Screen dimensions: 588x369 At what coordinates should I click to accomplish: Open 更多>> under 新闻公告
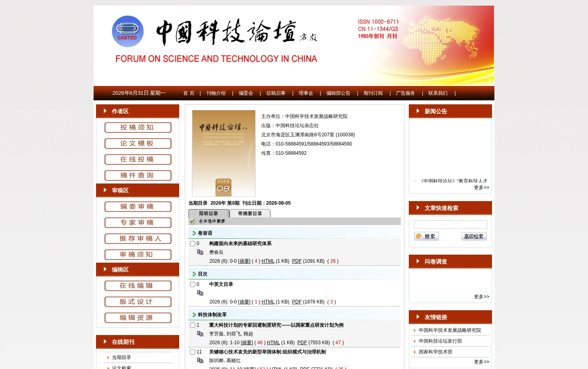482,187
